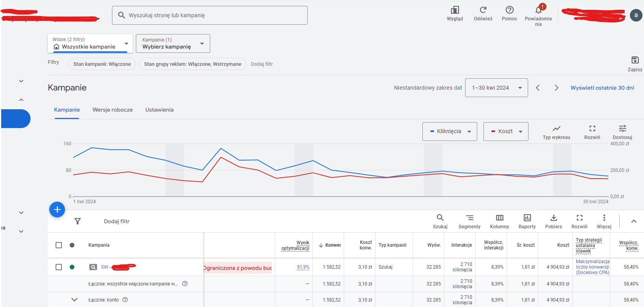Click Stan kampanii: Włączone filter chip
Screen dimensions: 644x307
click(102, 64)
